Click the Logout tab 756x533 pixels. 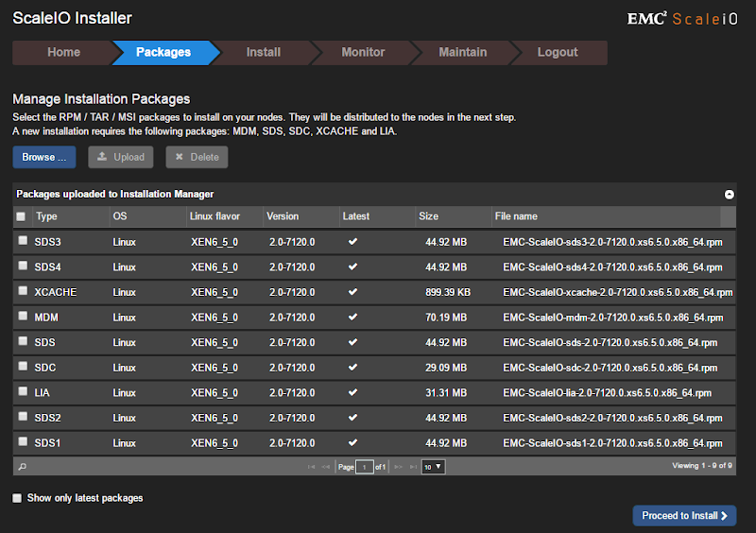tap(558, 52)
